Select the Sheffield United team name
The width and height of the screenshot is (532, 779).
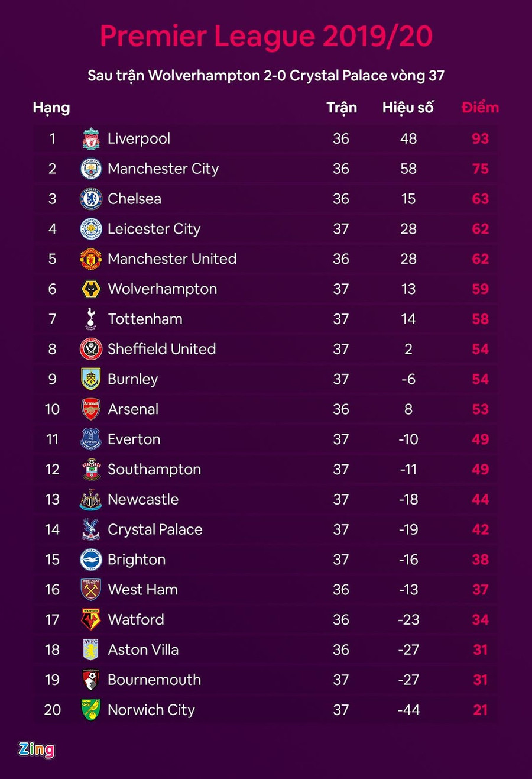pos(161,349)
